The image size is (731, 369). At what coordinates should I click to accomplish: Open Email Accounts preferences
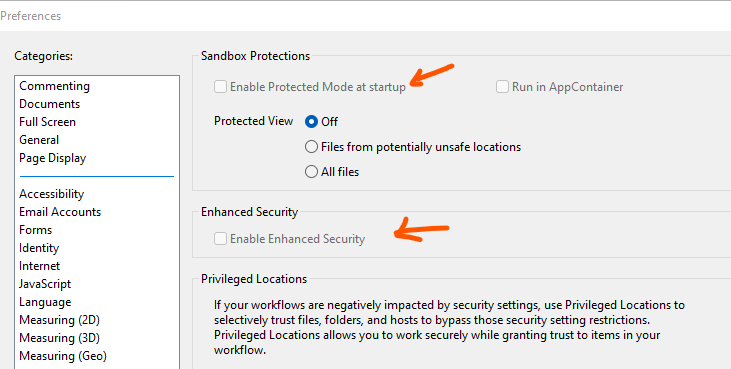pyautogui.click(x=60, y=212)
